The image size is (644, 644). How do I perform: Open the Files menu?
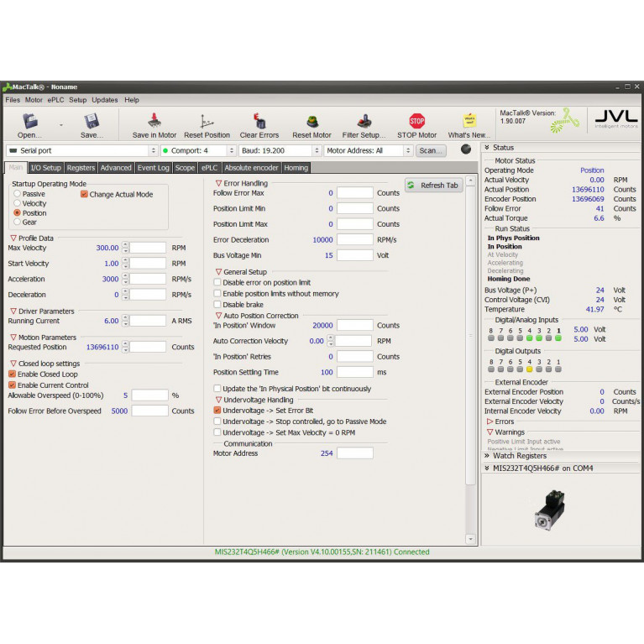[13, 100]
